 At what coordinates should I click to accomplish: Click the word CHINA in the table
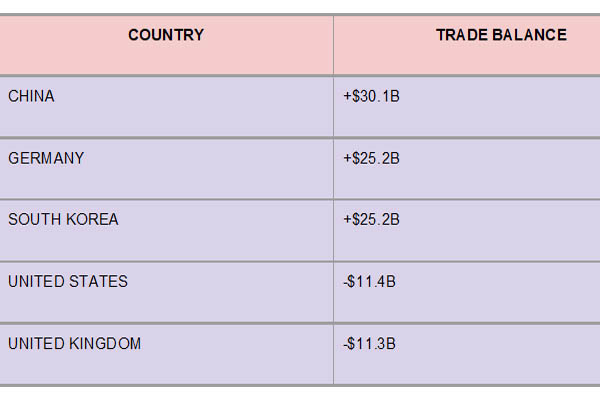point(31,96)
